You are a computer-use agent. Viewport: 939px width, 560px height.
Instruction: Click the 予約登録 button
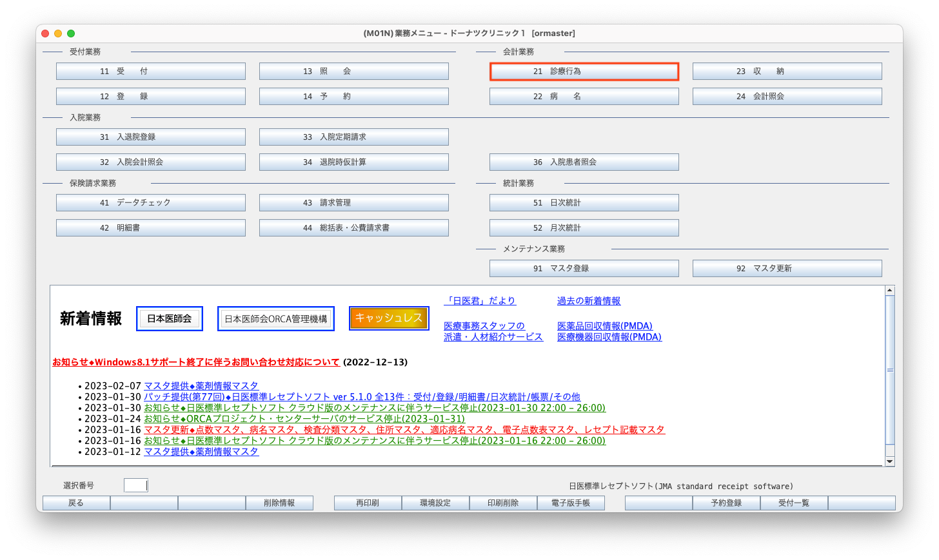pyautogui.click(x=726, y=503)
